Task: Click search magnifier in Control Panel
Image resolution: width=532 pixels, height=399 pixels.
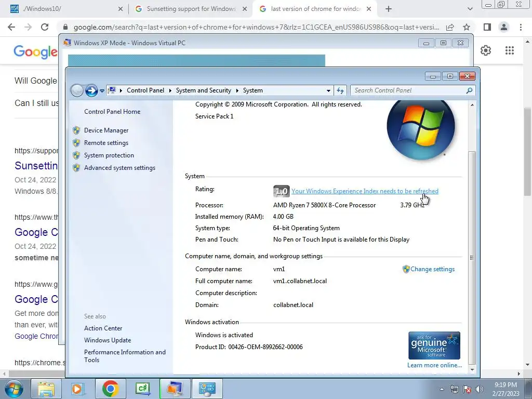Action: 469,90
